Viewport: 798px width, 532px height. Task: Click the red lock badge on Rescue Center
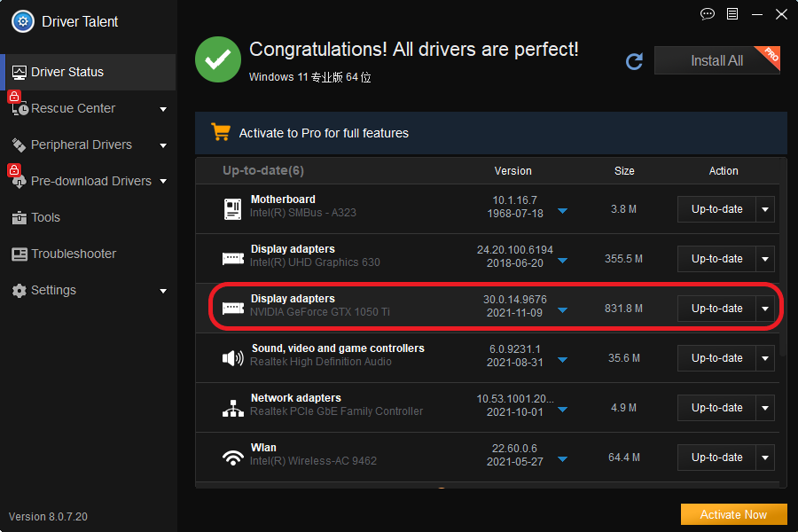[x=13, y=97]
